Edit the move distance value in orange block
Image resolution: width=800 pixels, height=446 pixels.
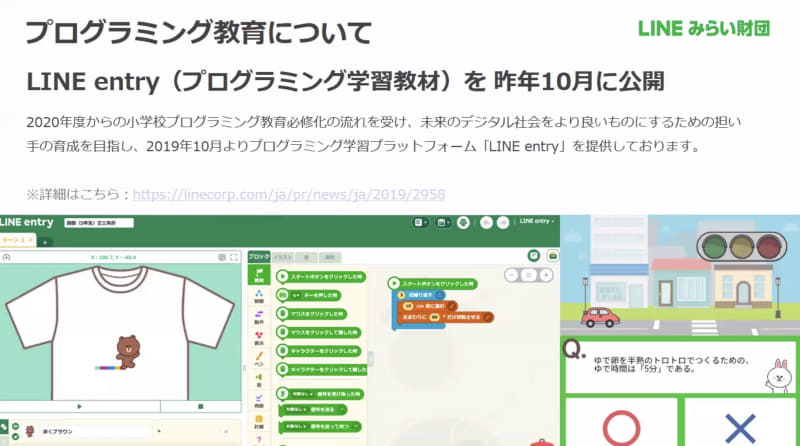[x=408, y=306]
